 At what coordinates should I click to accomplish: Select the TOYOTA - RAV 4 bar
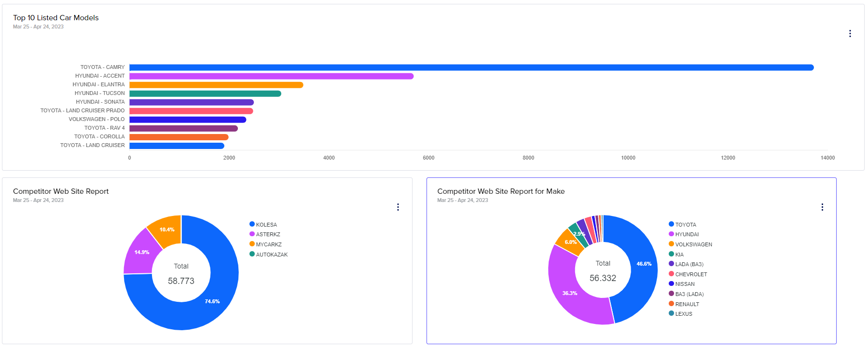tap(183, 128)
